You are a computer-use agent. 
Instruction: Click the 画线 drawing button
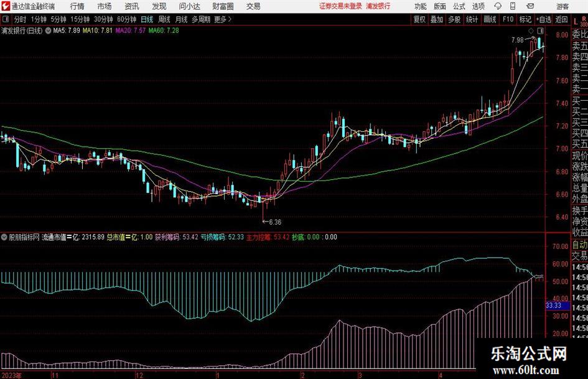click(x=490, y=19)
